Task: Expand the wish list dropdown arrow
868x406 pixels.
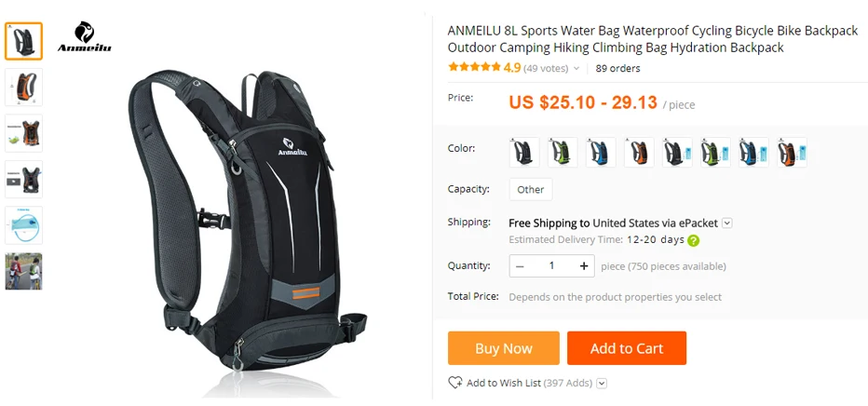Action: pos(602,384)
